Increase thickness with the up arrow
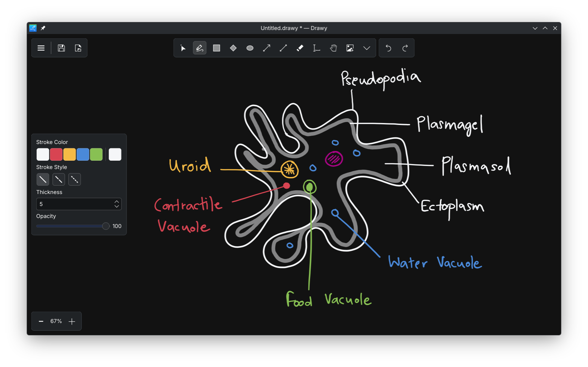 click(116, 202)
